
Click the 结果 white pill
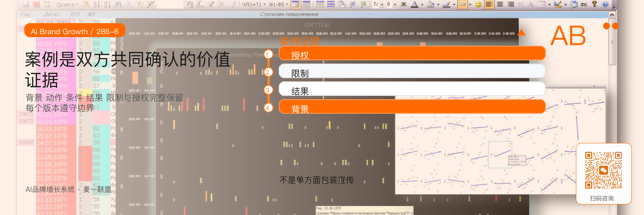412,89
